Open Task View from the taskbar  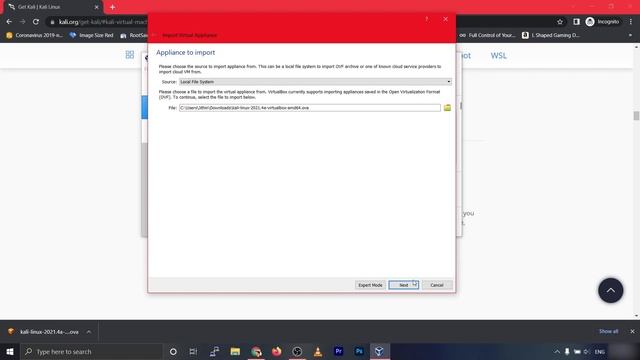[x=193, y=351]
